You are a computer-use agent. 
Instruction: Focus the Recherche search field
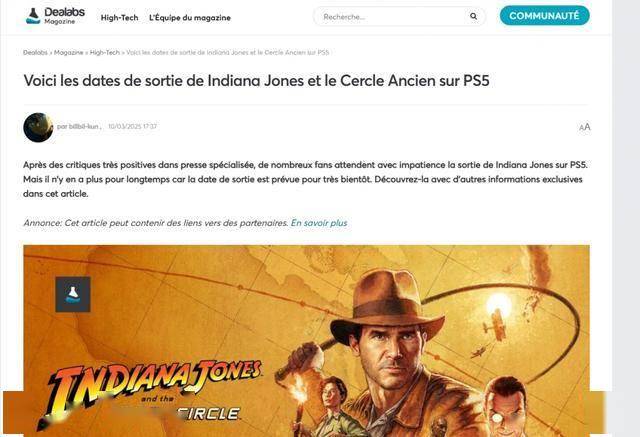(394, 16)
